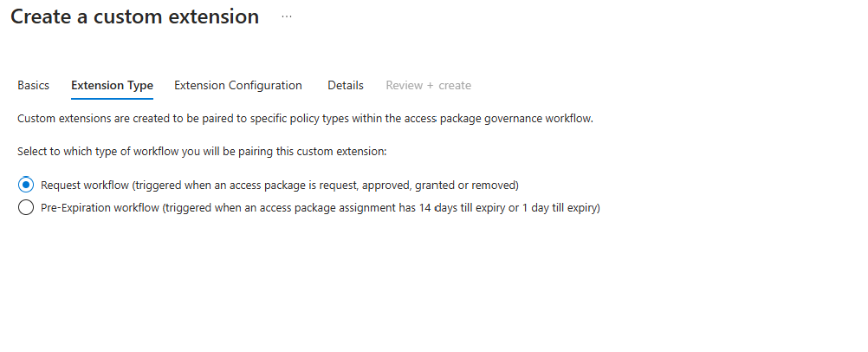868x352 pixels.
Task: Click the 'Request workflow' label text
Action: [85, 186]
